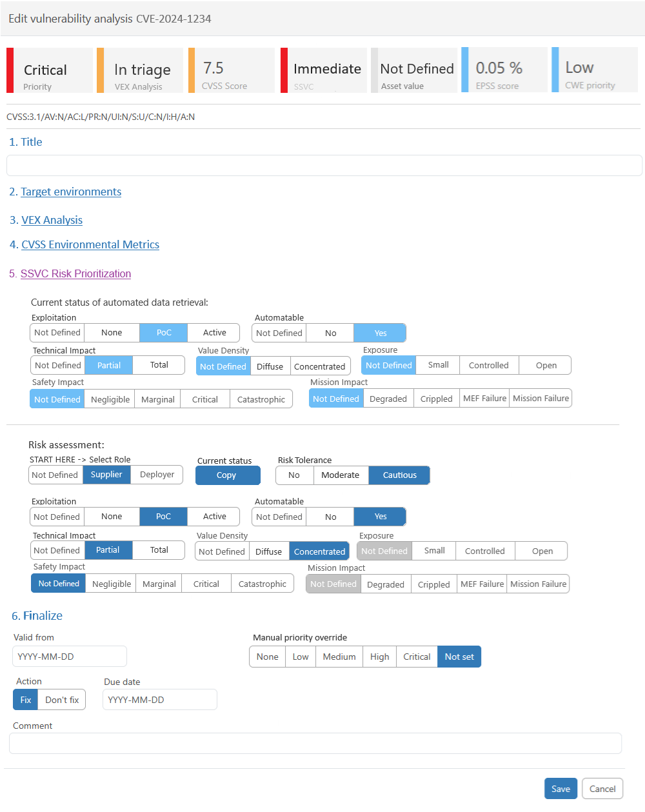The width and height of the screenshot is (645, 812).
Task: Click into the Comment text field
Action: coord(315,743)
